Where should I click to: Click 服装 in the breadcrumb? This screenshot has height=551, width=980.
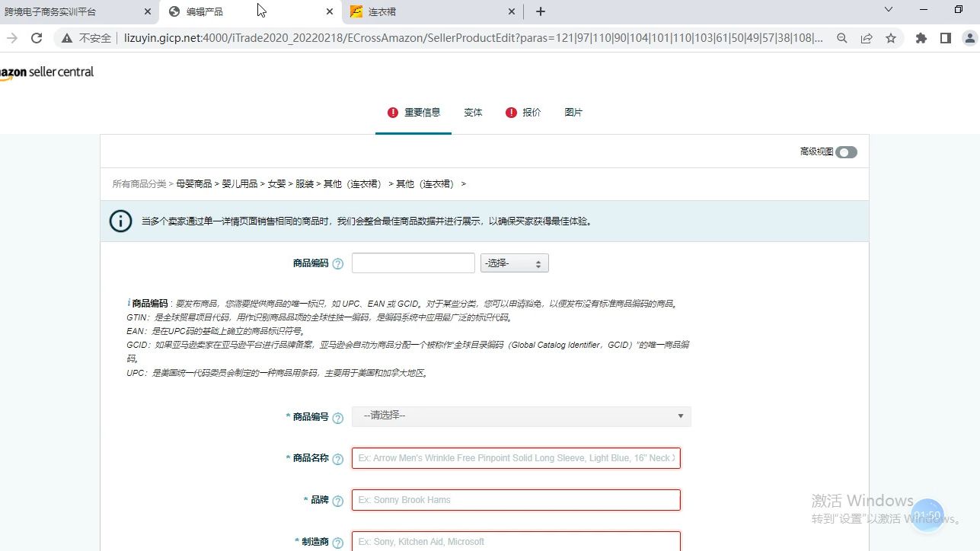[305, 184]
